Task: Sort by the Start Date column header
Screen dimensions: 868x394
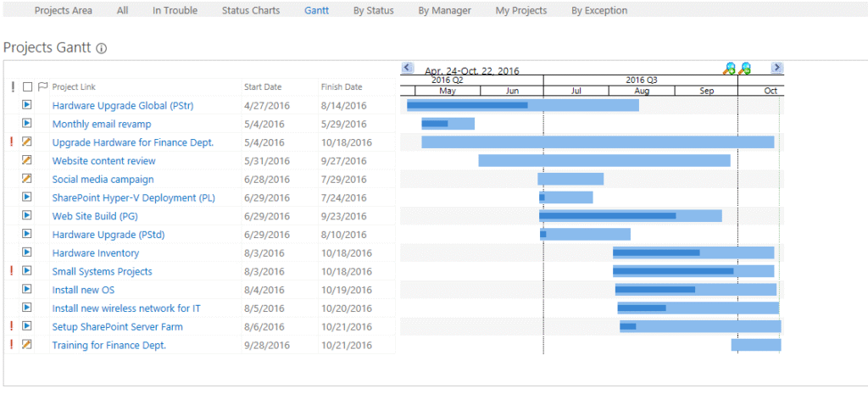Action: (263, 86)
